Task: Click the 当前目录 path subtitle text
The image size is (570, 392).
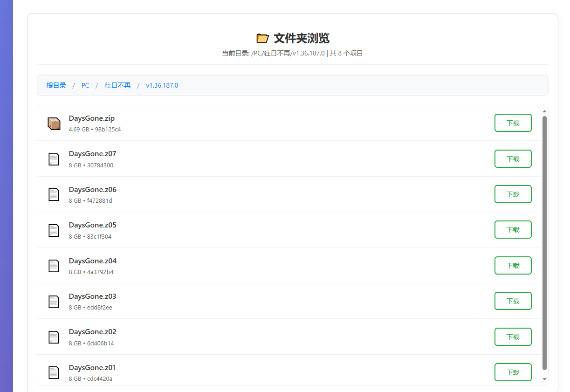Action: tap(292, 53)
